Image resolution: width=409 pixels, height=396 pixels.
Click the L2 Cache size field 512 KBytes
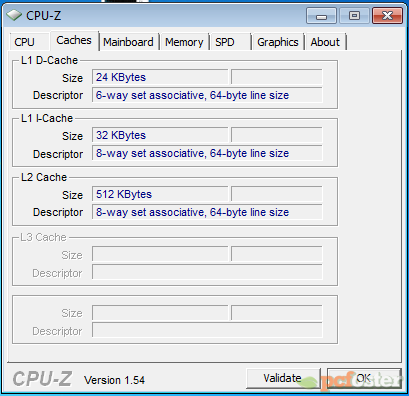pyautogui.click(x=160, y=194)
